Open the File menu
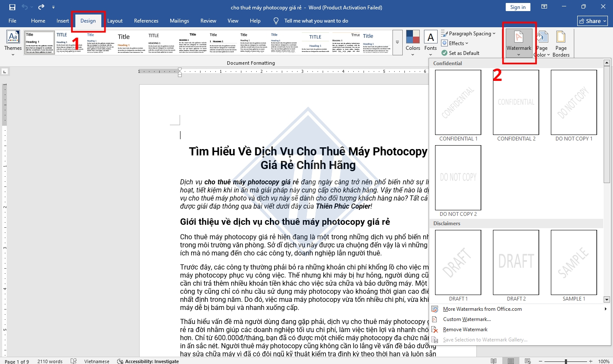Viewport: 613px width, 364px height. coord(12,20)
